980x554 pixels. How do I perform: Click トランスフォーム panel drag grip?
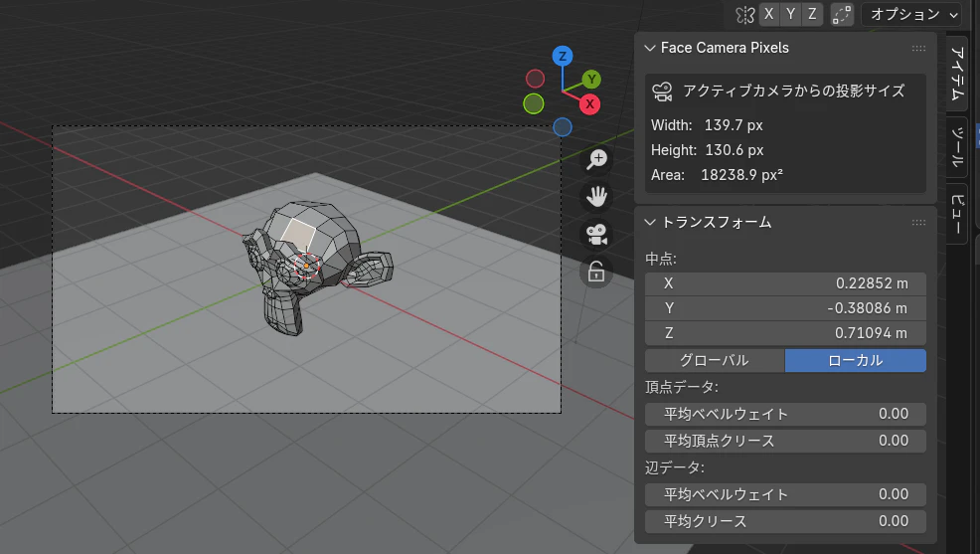[x=918, y=222]
